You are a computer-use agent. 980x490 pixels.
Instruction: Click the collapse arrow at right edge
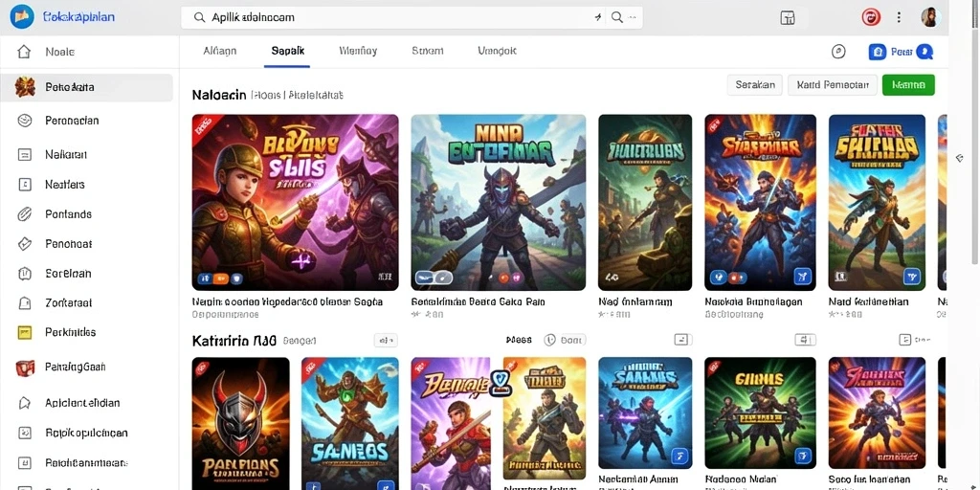click(x=960, y=159)
